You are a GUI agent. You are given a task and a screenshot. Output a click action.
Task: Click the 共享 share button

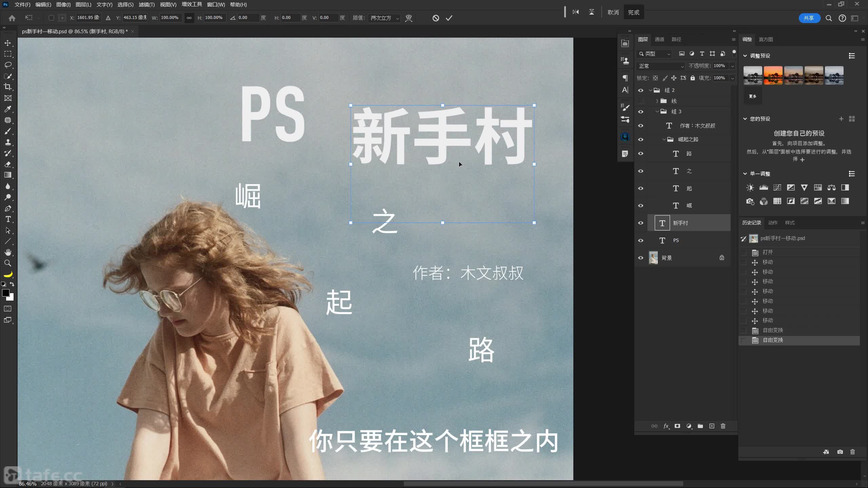click(x=809, y=18)
